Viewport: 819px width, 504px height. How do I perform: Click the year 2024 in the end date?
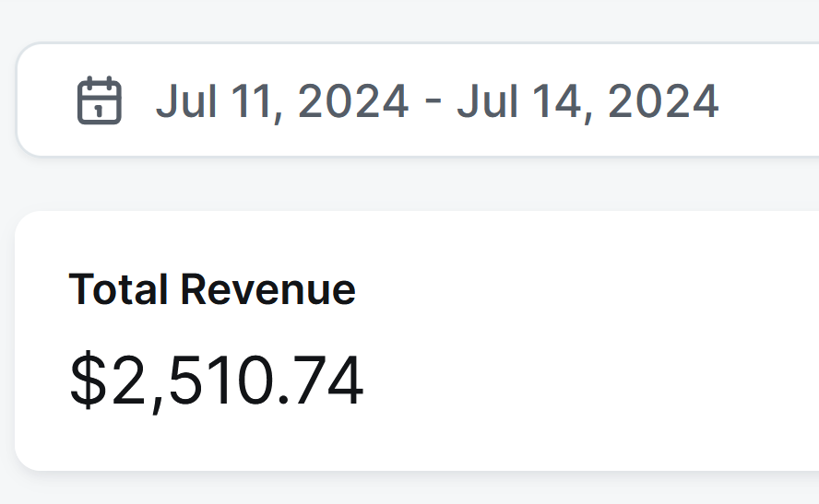663,101
